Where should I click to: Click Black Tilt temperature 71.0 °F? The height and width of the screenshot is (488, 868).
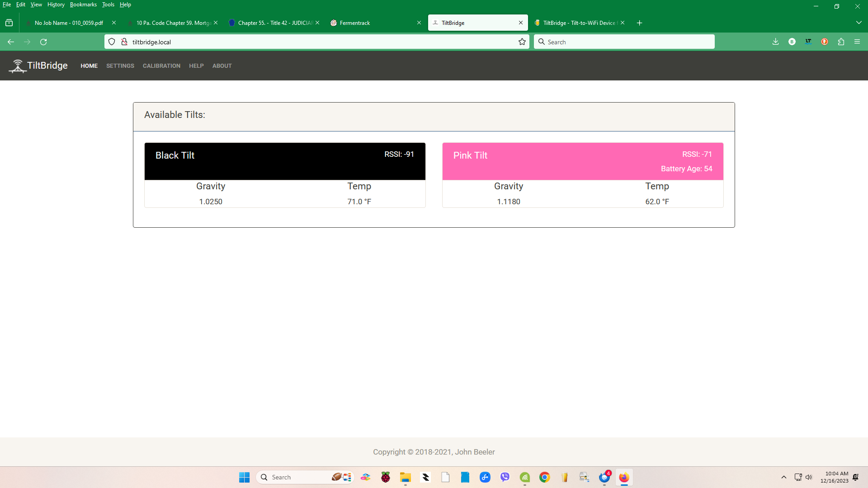pos(359,202)
